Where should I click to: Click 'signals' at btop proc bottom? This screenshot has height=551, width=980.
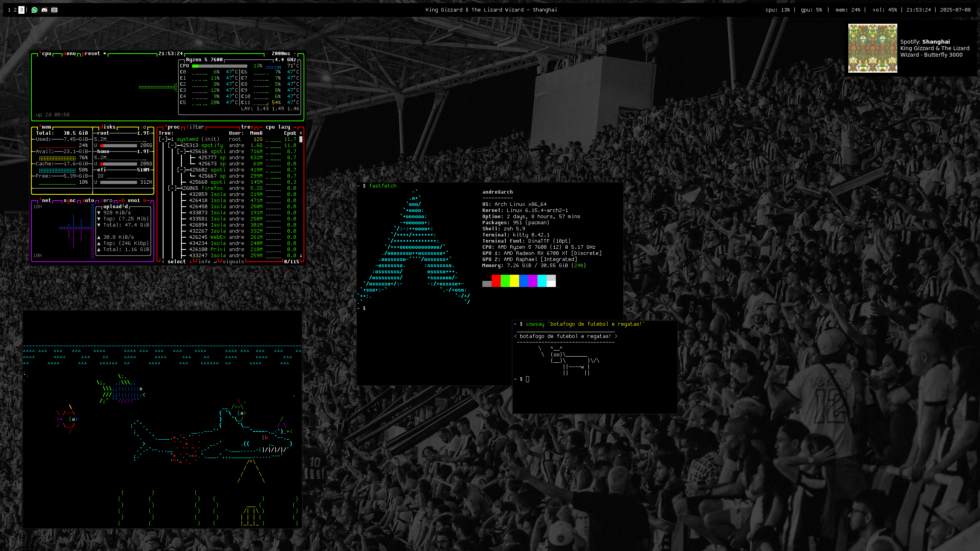(234, 262)
